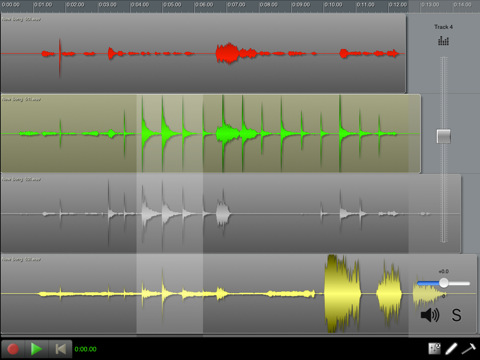Select the white waveform track clip

[x=231, y=213]
